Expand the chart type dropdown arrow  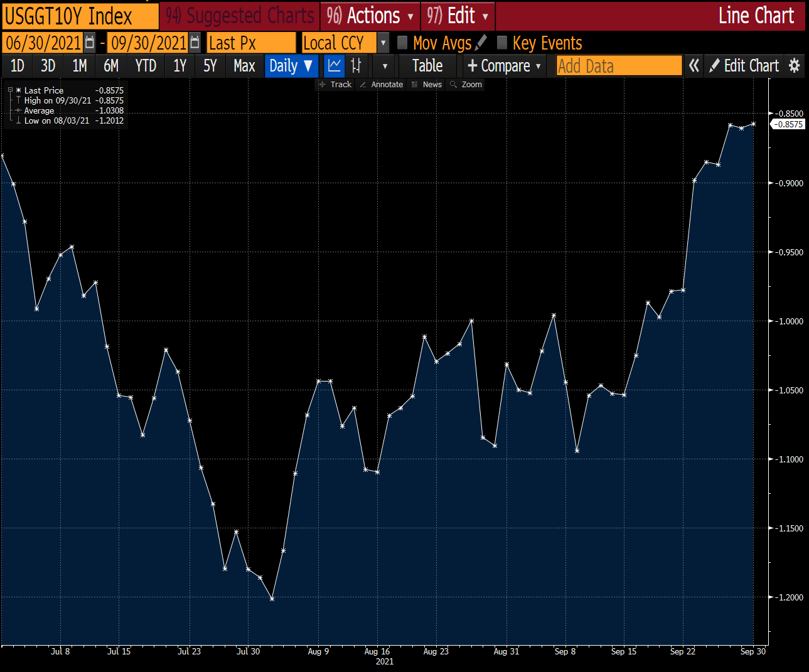[385, 66]
